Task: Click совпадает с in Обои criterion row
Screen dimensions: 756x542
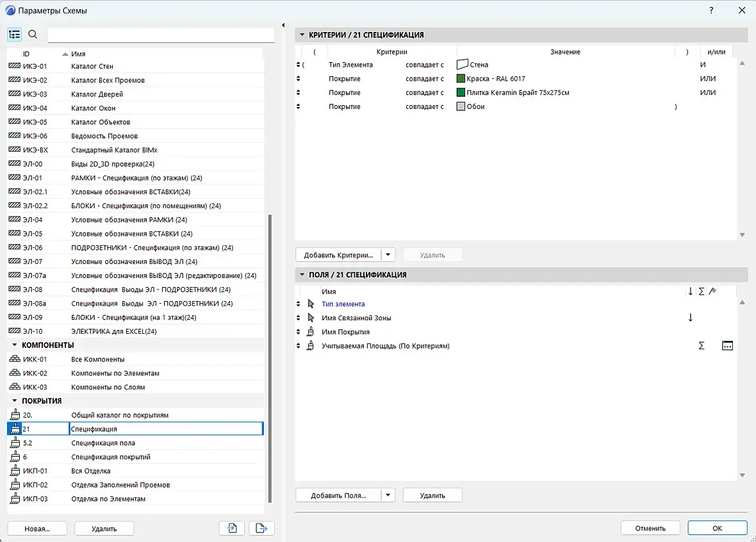Action: pos(425,106)
